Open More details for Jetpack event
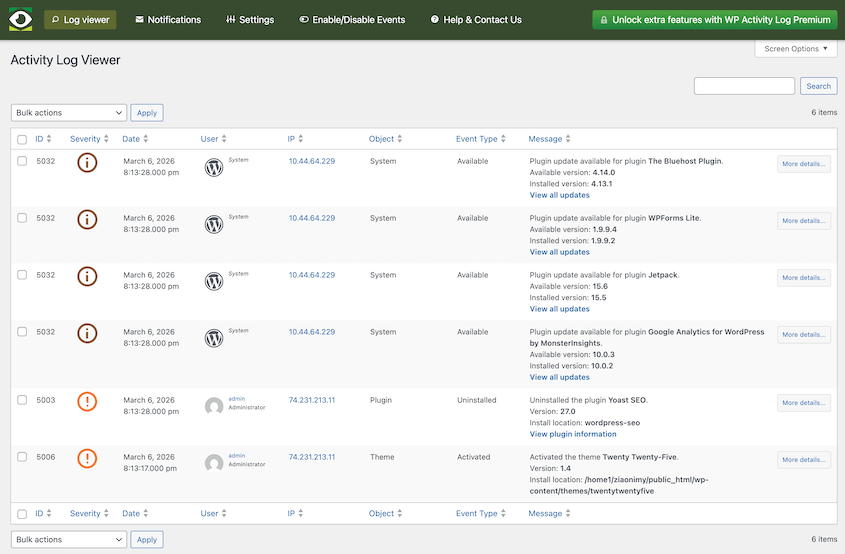This screenshot has height=554, width=845. click(x=804, y=278)
